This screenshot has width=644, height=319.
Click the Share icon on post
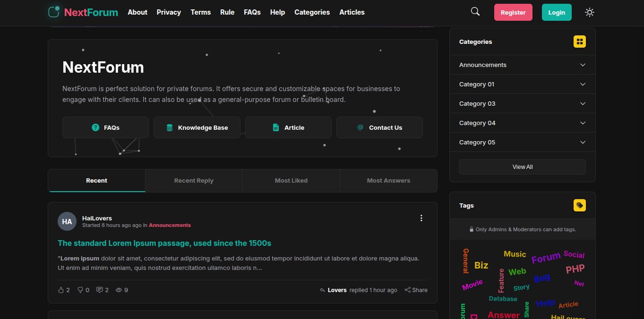[x=408, y=290]
